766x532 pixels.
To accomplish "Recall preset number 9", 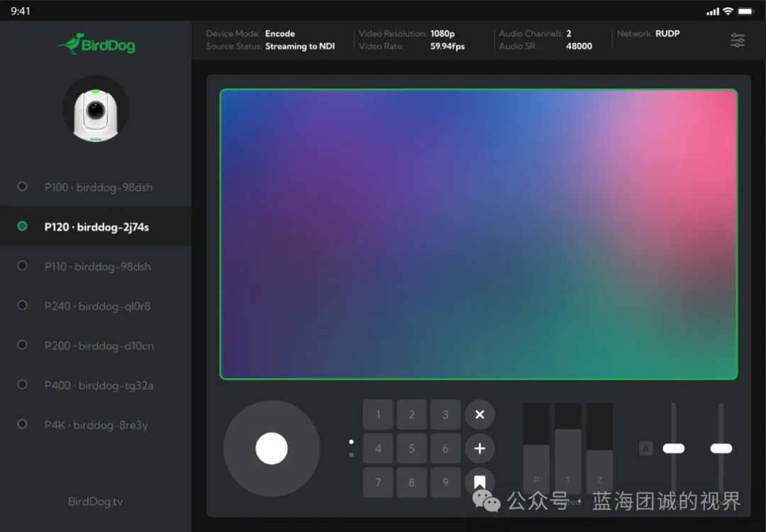I will click(x=445, y=482).
